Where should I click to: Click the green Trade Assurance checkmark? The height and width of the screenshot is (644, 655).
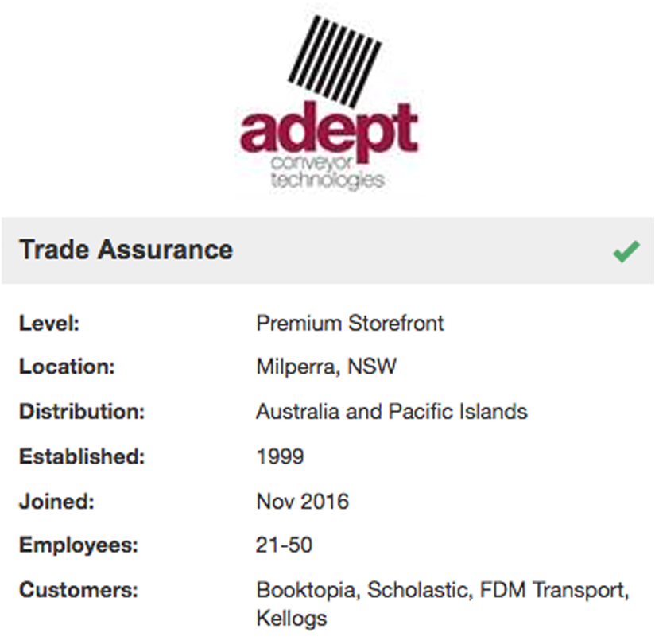pos(626,252)
